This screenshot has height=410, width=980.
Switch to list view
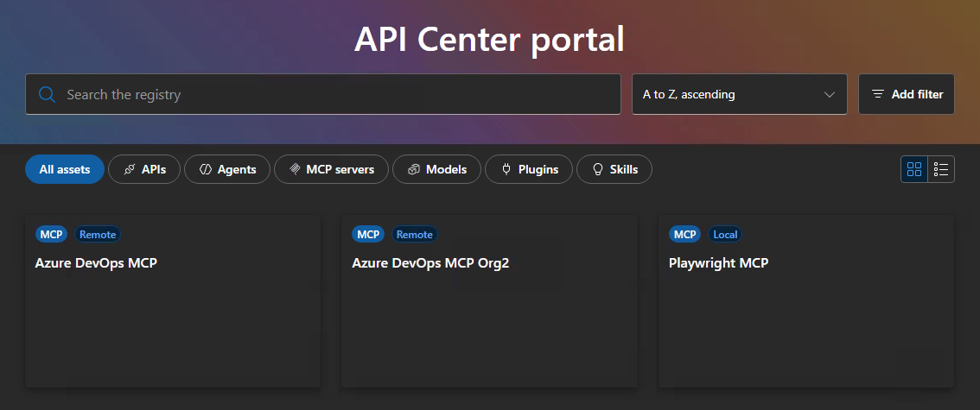941,169
